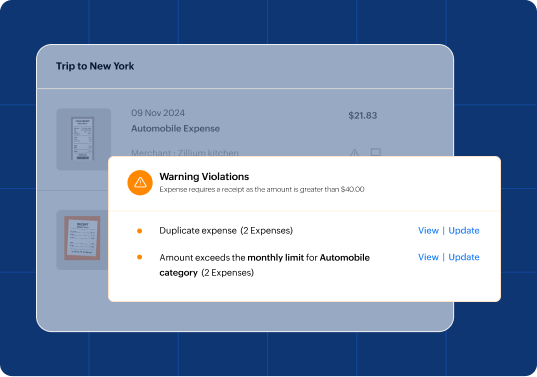Click the receipt requirement message over $40.00
The width and height of the screenshot is (537, 377).
point(262,189)
